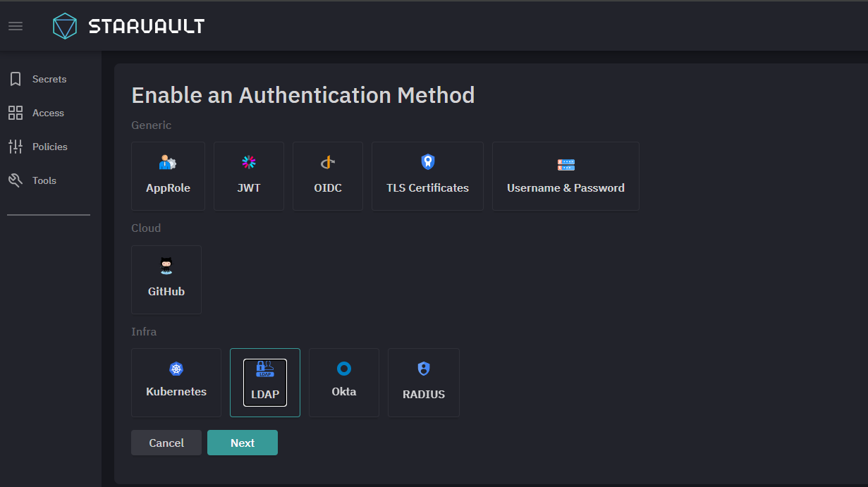Select the GitHub authentication method
Viewport: 868px width, 487px height.
166,280
